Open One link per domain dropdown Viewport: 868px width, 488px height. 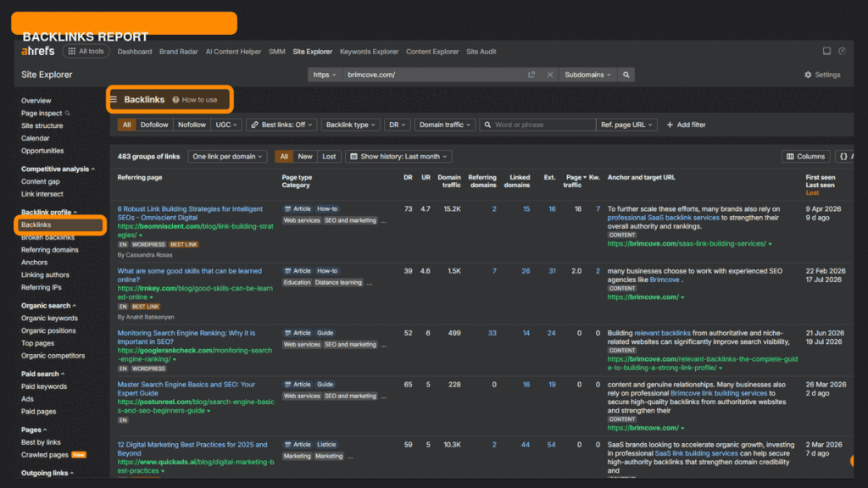click(227, 157)
